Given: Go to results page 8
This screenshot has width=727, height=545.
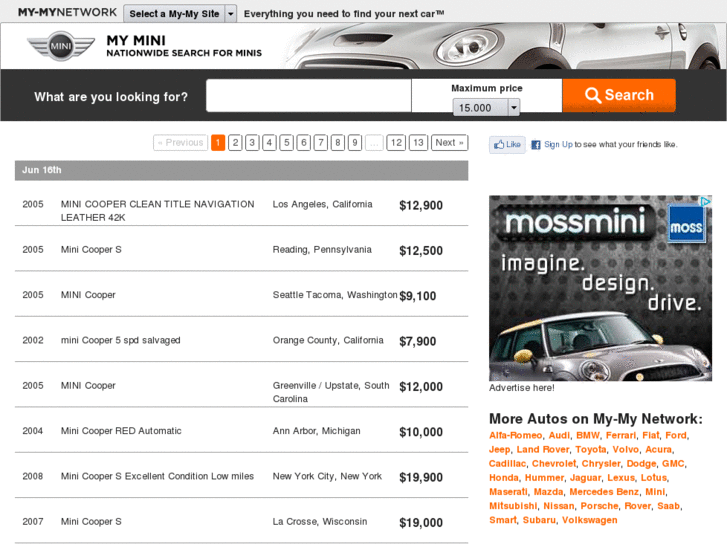Looking at the screenshot, I should (338, 143).
